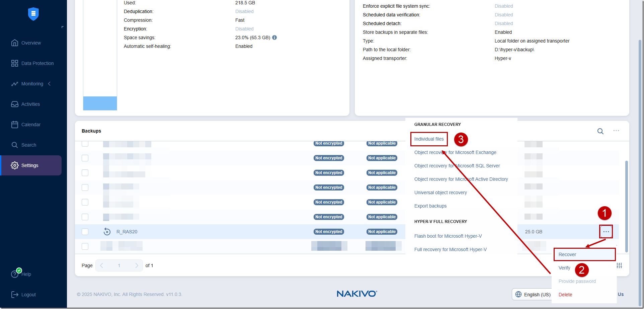Screen dimensions: 644x309
Task: Click the 23.0% (65.3 GB) space savings value
Action: (x=253, y=37)
